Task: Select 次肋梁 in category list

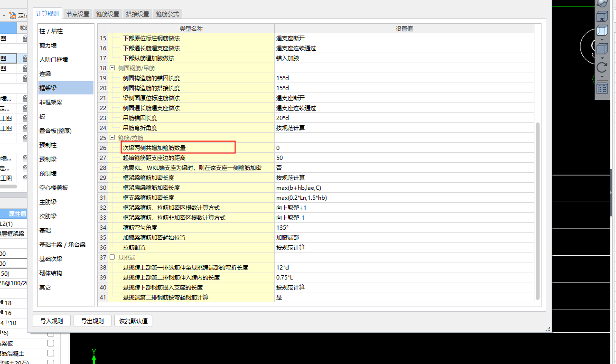Action: click(65, 216)
